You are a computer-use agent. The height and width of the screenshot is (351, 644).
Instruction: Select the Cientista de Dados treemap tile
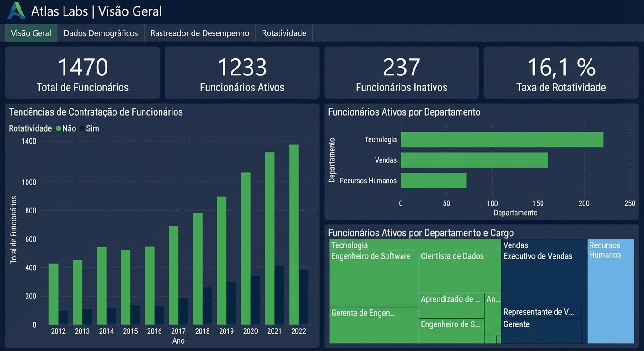[460, 271]
